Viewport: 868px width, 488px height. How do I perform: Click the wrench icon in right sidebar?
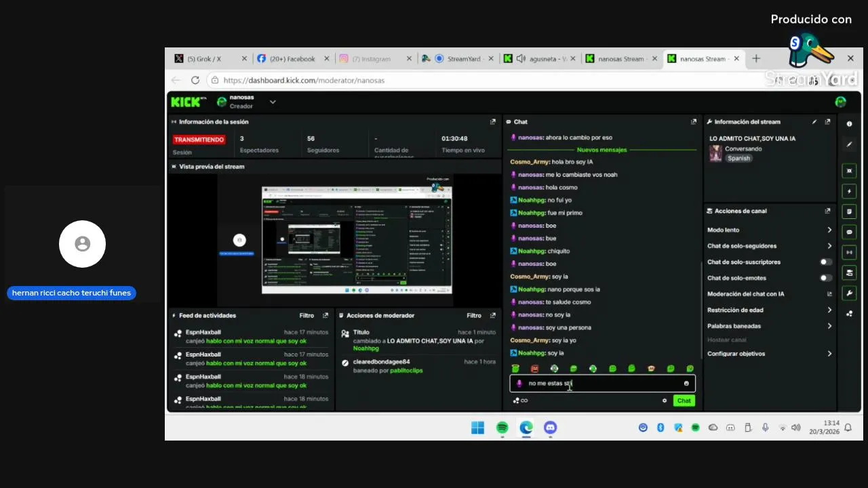tap(849, 293)
